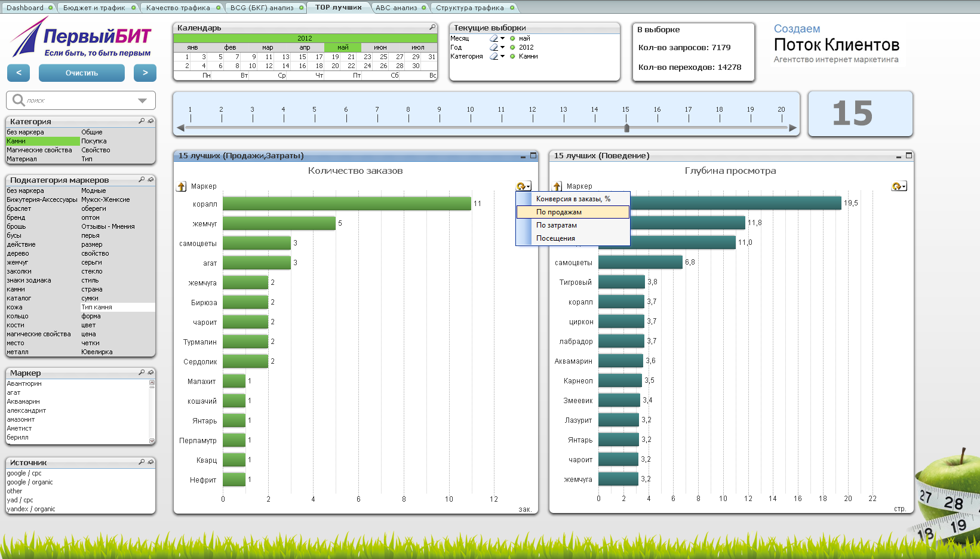Clear the Месяц selection with eraser icon
Screen dimensions: 980x559
pyautogui.click(x=494, y=38)
